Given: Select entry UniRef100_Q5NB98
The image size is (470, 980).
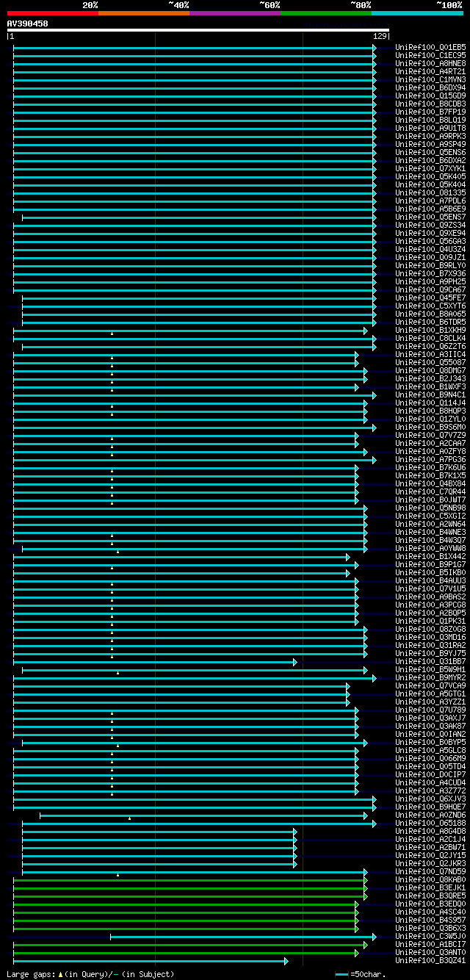Looking at the screenshot, I should point(430,508).
